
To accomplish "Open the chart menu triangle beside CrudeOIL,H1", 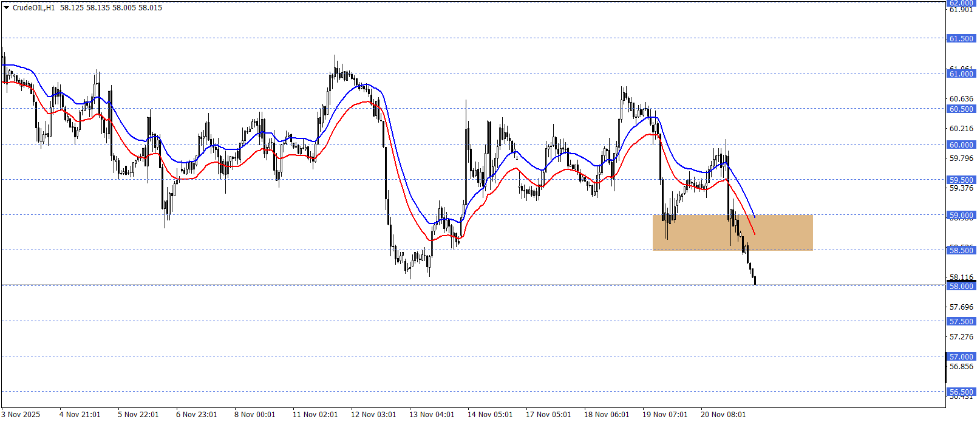I will point(7,8).
